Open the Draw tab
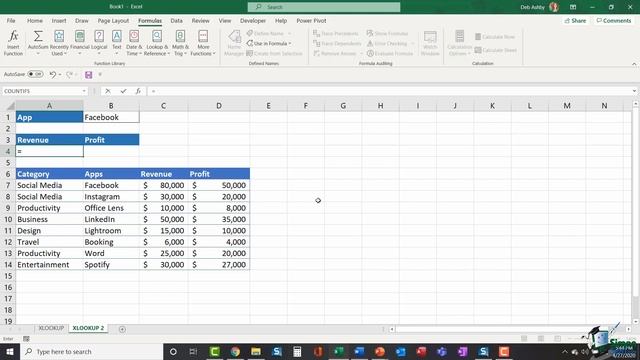This screenshot has height=360, width=640. click(82, 20)
